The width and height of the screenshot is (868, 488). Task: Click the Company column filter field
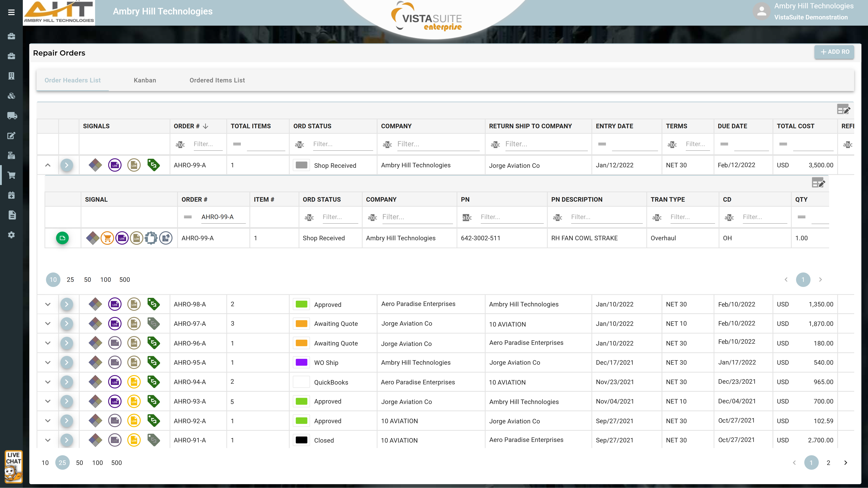pos(438,144)
